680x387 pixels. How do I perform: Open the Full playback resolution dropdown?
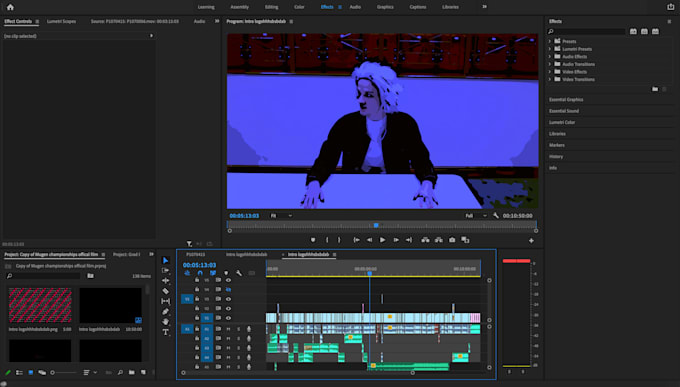475,216
